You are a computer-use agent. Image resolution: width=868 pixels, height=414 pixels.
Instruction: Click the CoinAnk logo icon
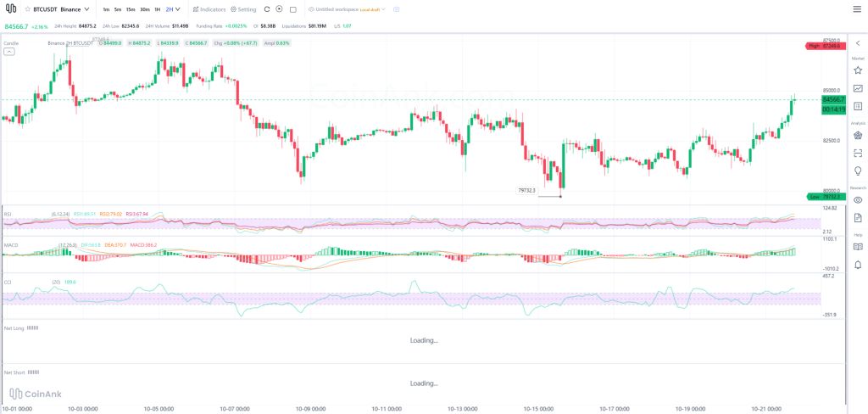tap(10, 8)
